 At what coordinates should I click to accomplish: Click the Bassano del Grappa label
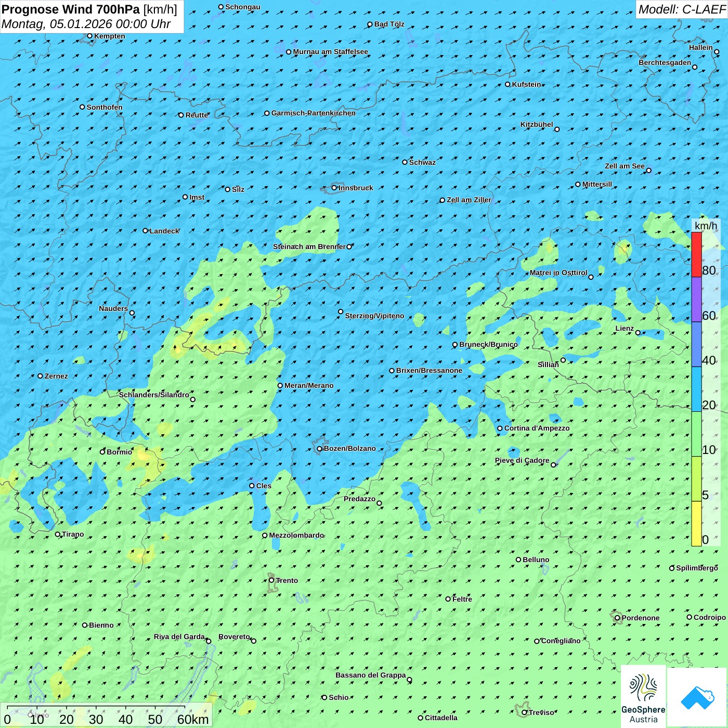[370, 675]
